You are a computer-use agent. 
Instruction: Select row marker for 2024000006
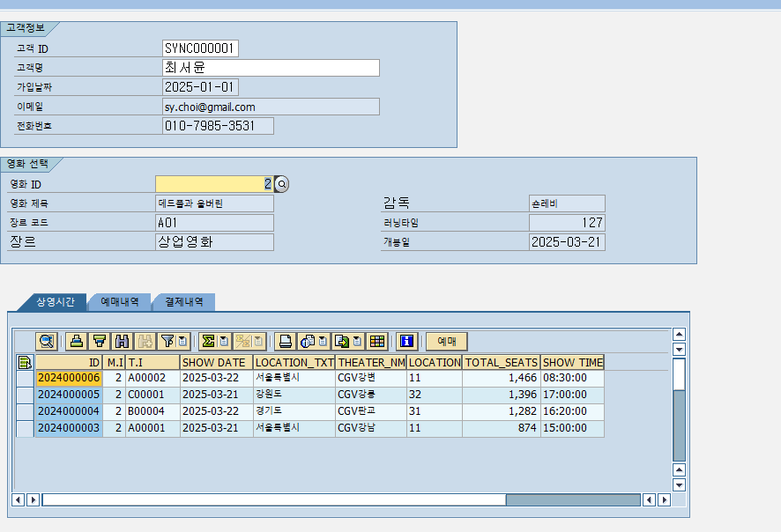pos(25,378)
